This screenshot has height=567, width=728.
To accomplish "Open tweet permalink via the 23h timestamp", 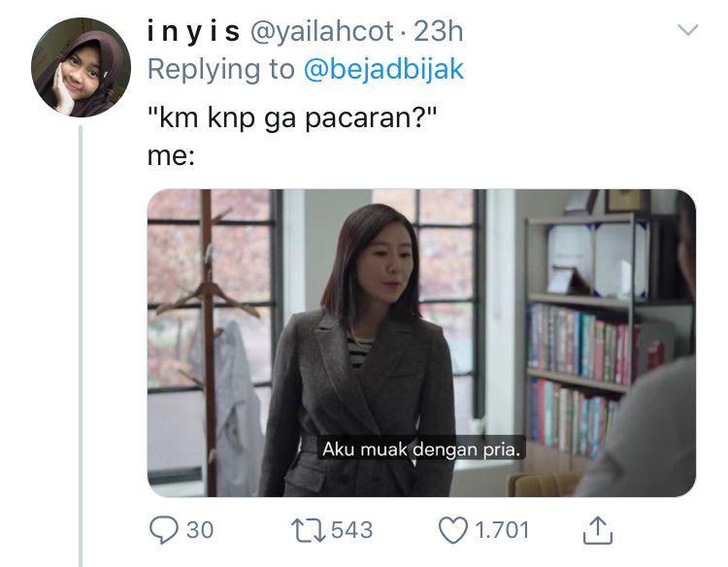I will [x=439, y=32].
